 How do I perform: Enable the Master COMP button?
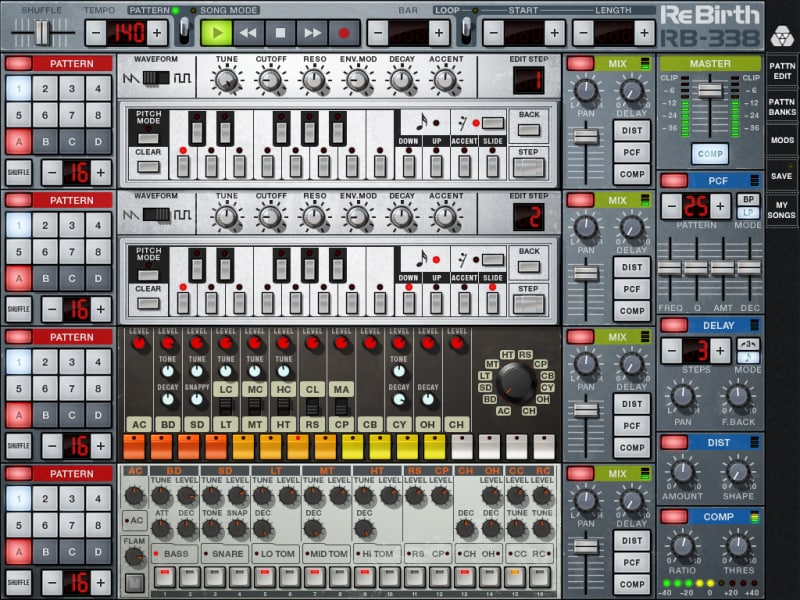[710, 155]
